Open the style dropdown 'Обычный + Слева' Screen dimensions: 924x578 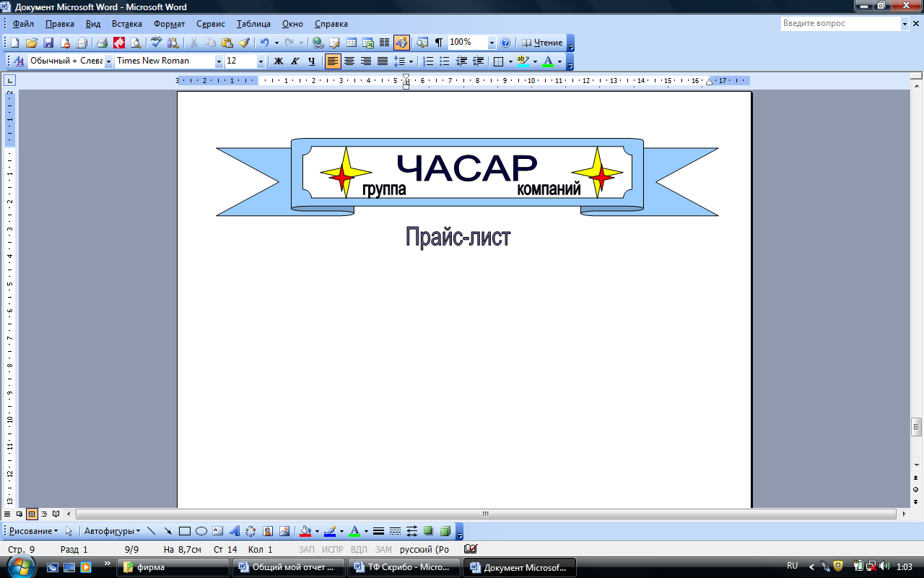pyautogui.click(x=109, y=61)
